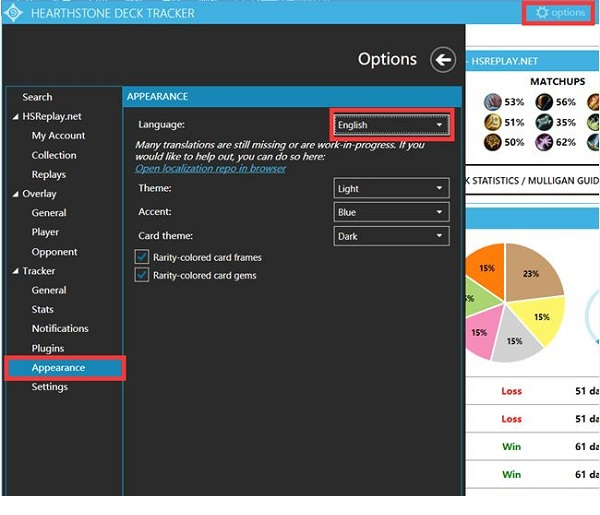Select the 56% matchup class icon
600x515 pixels.
point(544,102)
